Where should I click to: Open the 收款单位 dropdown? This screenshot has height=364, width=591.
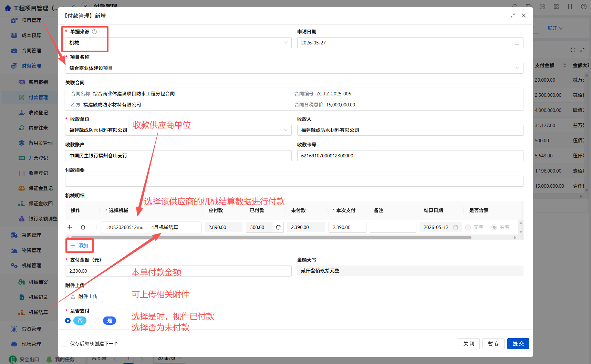click(178, 130)
